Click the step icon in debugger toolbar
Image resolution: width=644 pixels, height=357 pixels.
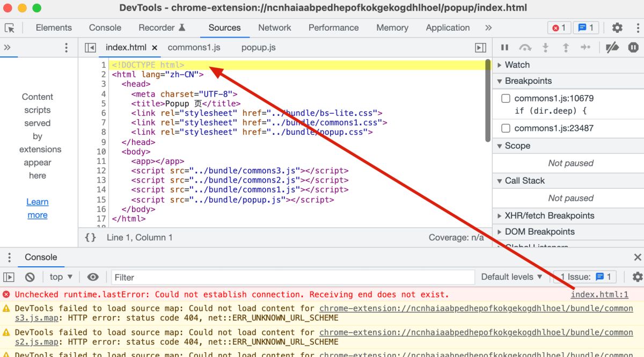coord(586,48)
